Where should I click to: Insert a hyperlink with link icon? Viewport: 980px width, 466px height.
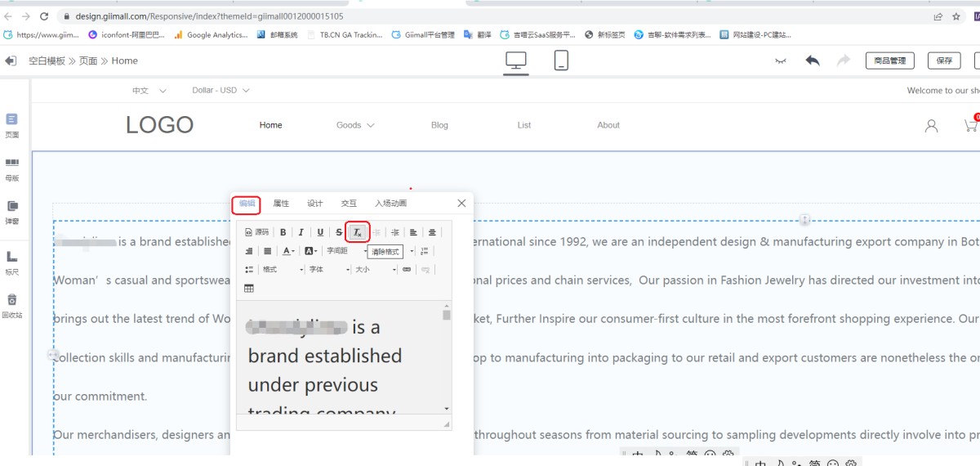pos(407,269)
